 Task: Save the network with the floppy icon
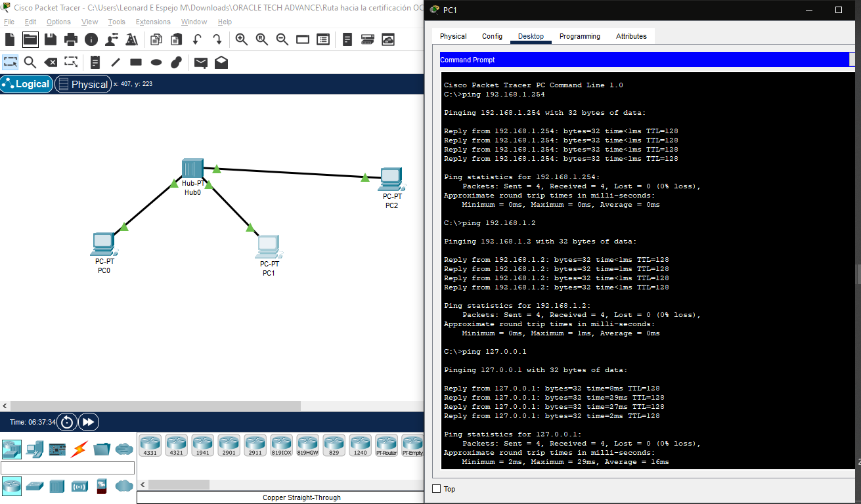point(51,39)
